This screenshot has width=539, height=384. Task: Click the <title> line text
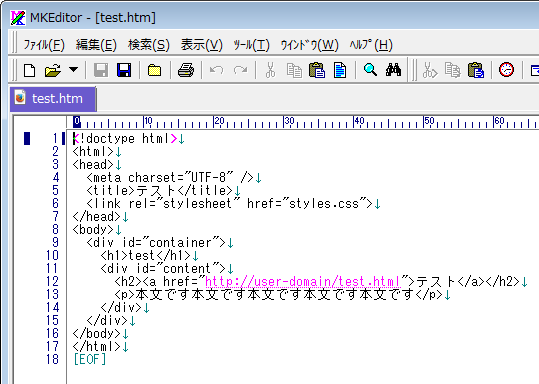(160, 190)
